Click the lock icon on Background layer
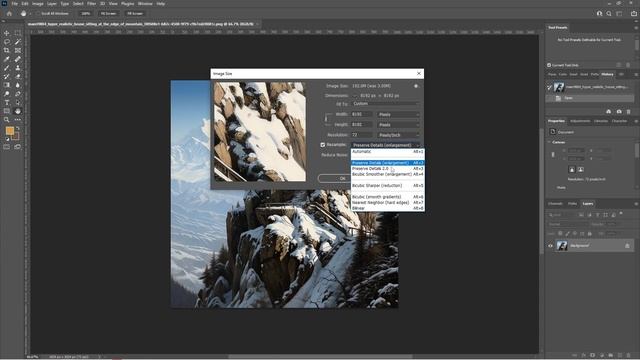640x360 pixels. [627, 246]
